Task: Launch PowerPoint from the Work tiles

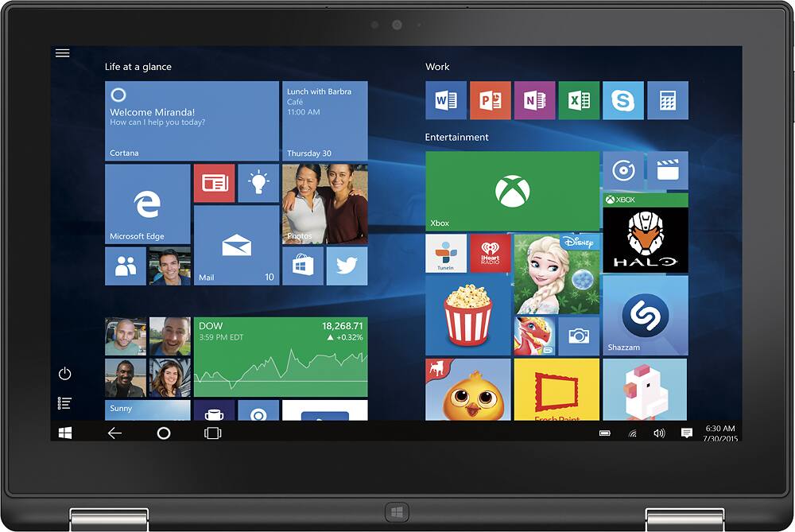Action: (490, 100)
